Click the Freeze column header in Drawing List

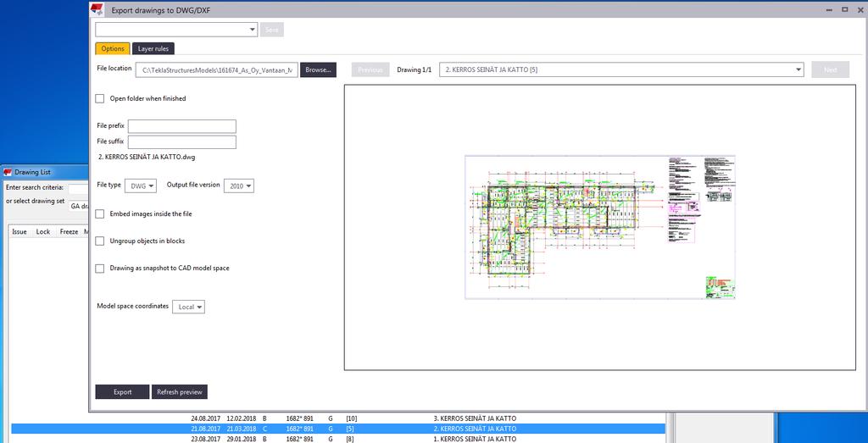(70, 232)
